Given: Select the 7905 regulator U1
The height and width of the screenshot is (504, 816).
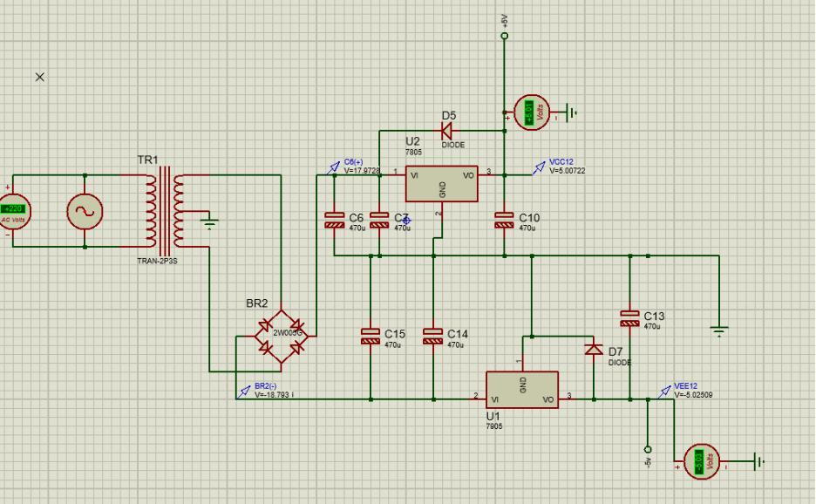Looking at the screenshot, I should [x=522, y=390].
